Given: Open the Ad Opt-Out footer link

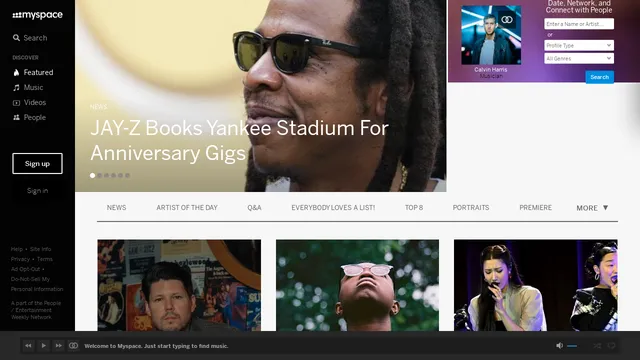Looking at the screenshot, I should pos(25,269).
